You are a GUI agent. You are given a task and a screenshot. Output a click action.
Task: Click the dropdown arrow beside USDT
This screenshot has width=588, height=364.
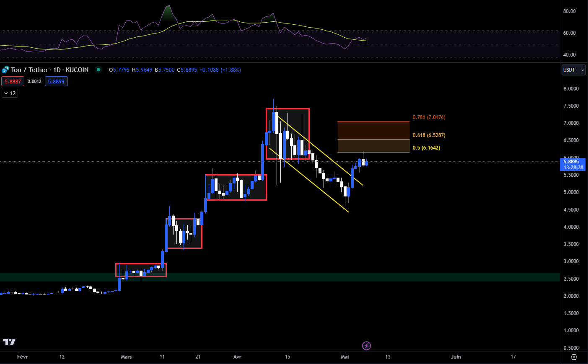point(583,70)
